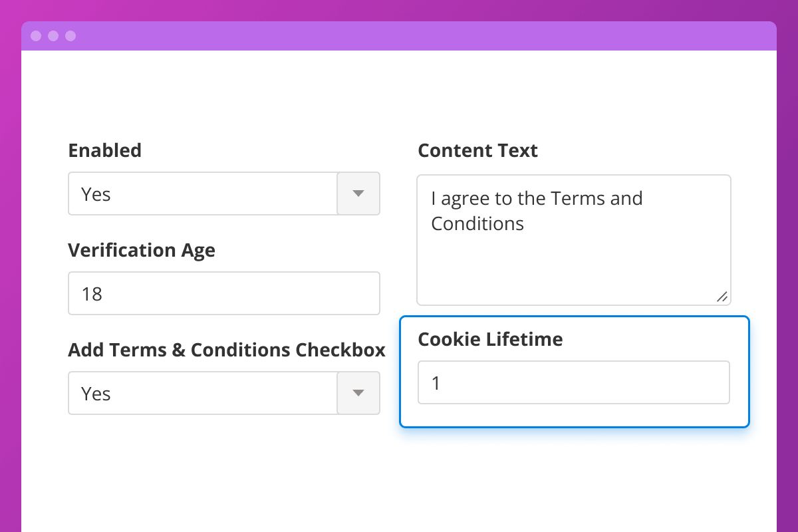Focus the Verification Age input field
This screenshot has width=798, height=532.
(x=223, y=293)
